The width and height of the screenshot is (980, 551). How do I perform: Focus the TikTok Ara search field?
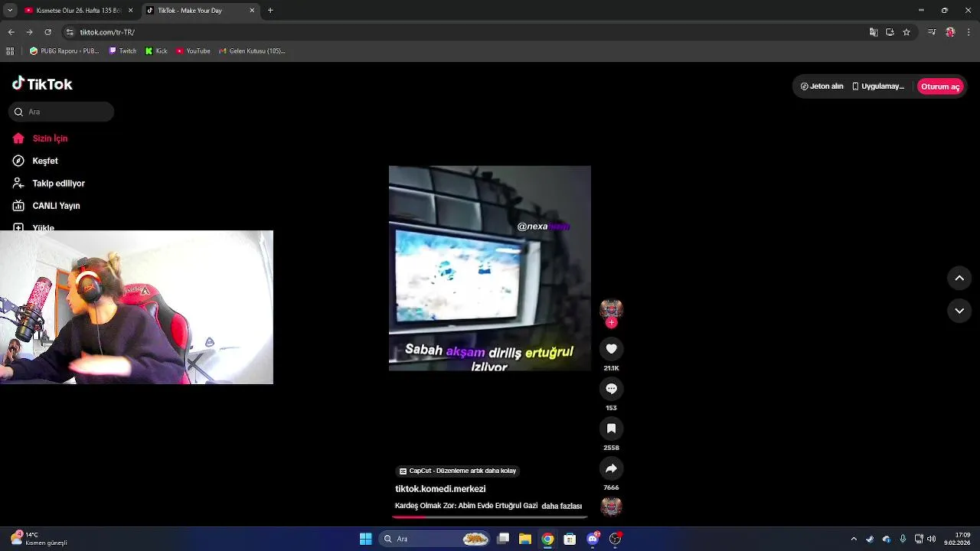pos(61,112)
